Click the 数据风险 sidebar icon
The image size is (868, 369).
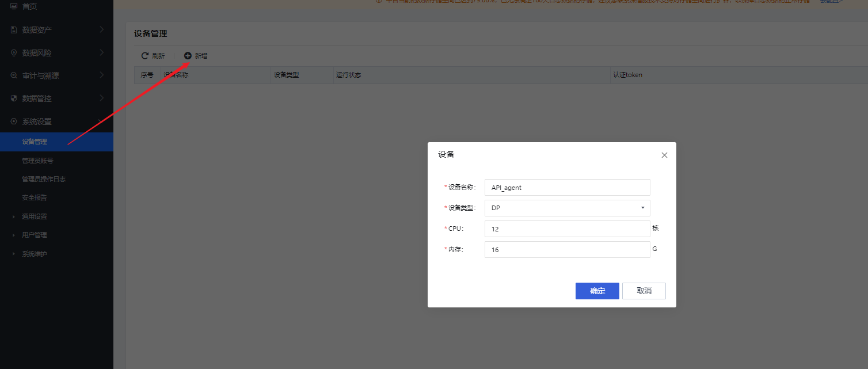tap(13, 52)
